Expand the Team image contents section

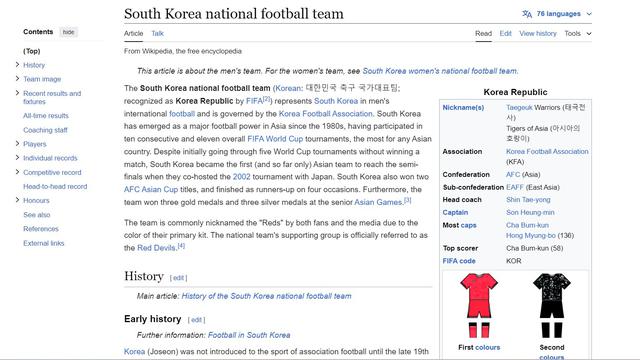pyautogui.click(x=17, y=78)
